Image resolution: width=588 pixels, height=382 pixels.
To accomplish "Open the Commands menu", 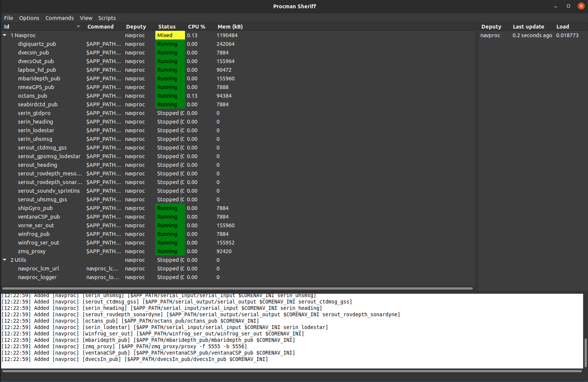I will tap(59, 18).
